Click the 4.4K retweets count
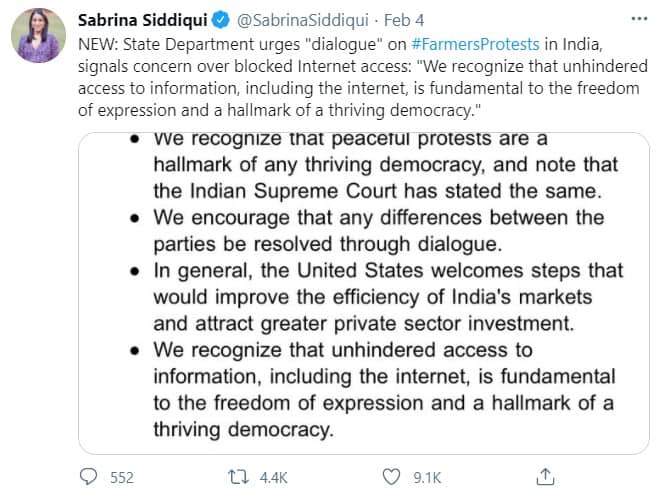Viewport: 664px width, 494px height. tap(274, 477)
